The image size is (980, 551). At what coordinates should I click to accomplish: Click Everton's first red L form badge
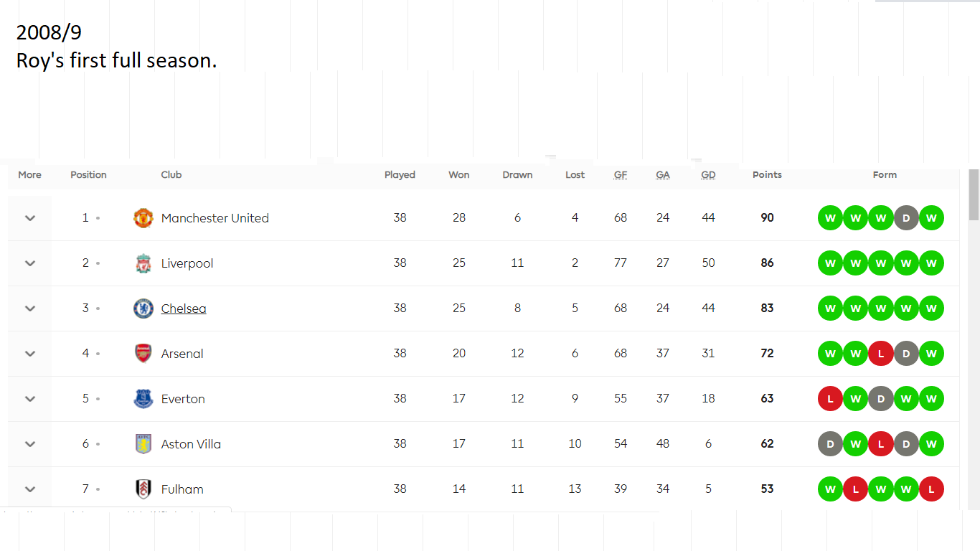click(x=830, y=399)
